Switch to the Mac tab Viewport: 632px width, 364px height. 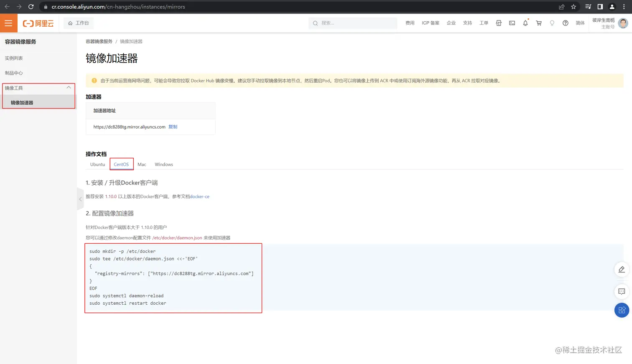point(142,164)
